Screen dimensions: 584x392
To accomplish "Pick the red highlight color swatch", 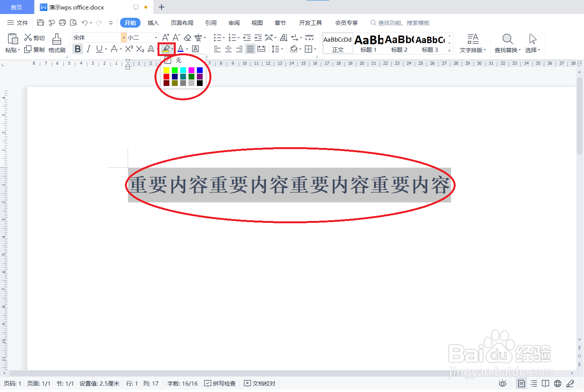I will [x=166, y=76].
